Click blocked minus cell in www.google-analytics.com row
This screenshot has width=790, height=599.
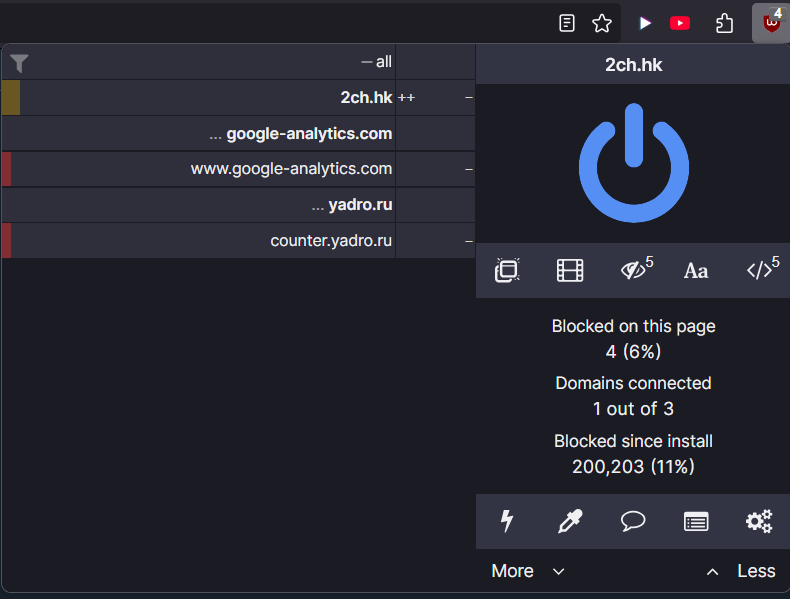tap(469, 169)
